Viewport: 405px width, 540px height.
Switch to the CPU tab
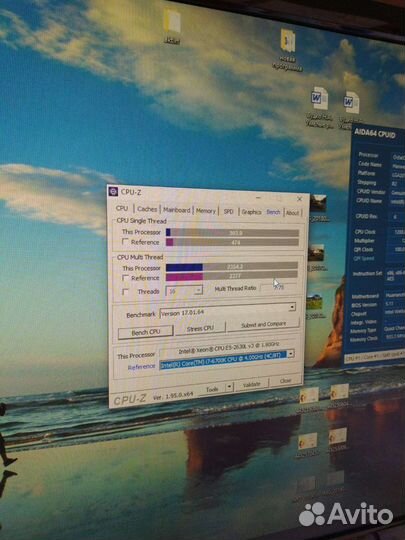[x=122, y=209]
